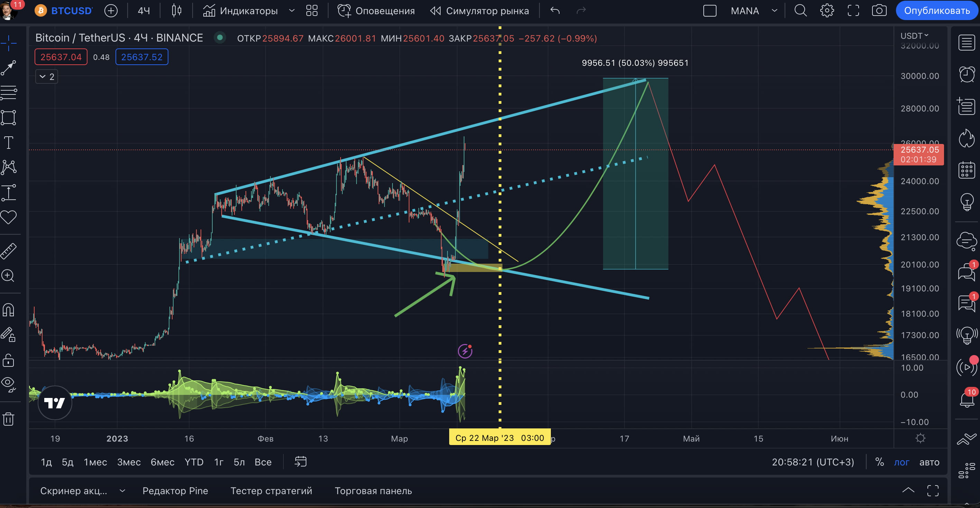Viewport: 980px width, 508px height.
Task: Open the Редактор Pine tab
Action: coord(175,490)
